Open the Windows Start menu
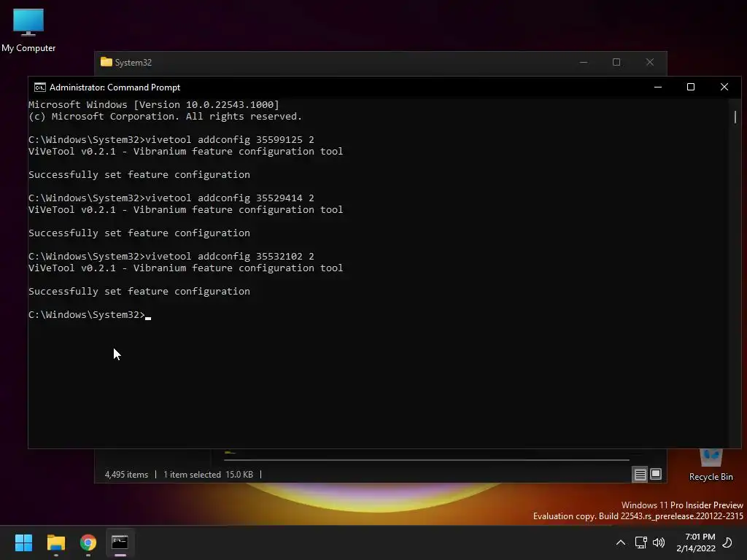 pyautogui.click(x=23, y=542)
